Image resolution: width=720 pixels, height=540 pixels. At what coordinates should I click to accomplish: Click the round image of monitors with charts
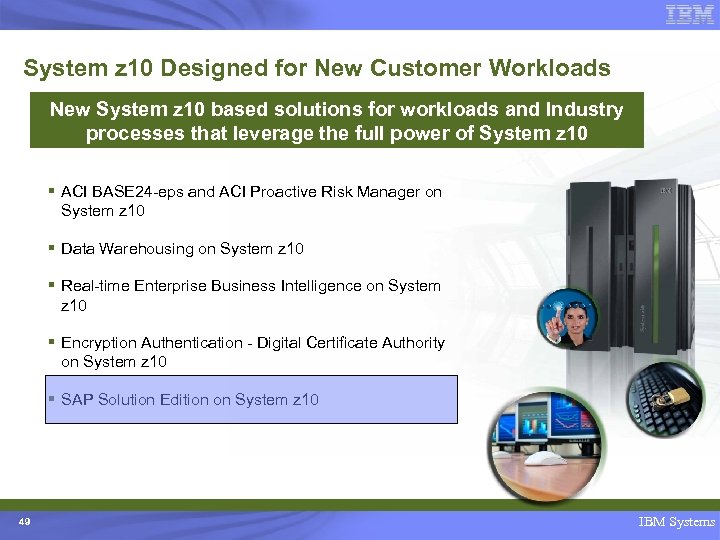(x=546, y=446)
